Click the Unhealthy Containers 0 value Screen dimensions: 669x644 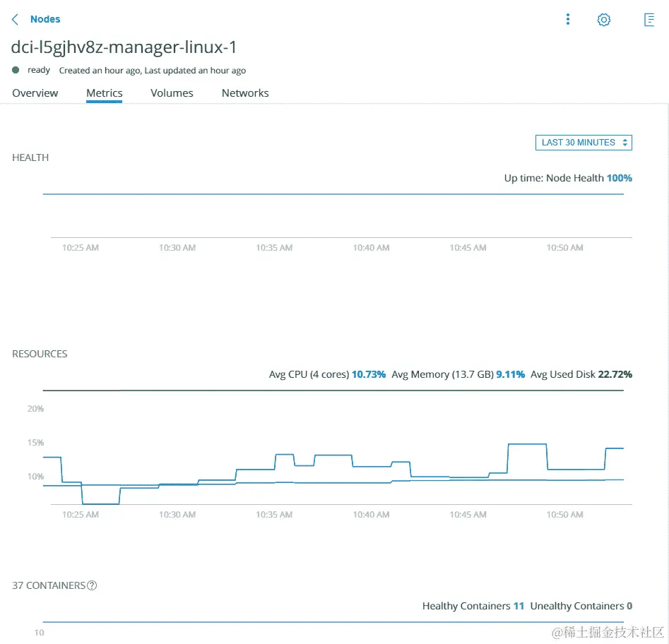coord(629,606)
